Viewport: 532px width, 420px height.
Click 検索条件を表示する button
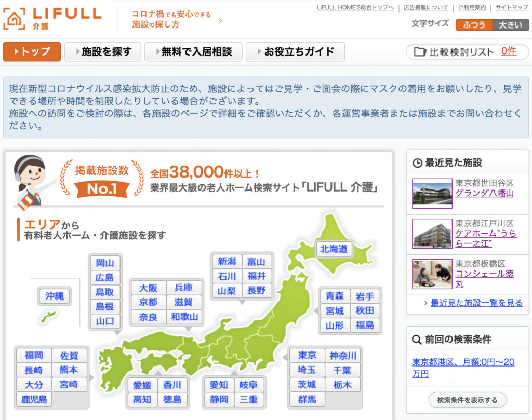(x=468, y=400)
